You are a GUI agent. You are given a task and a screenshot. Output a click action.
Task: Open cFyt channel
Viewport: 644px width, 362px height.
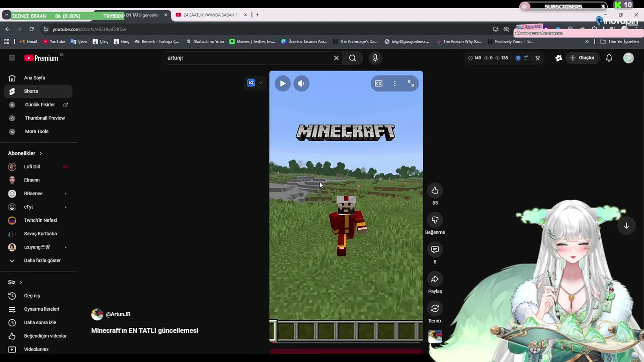point(38,207)
